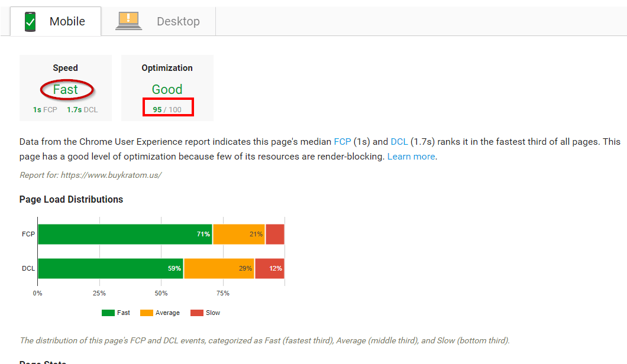Click the Good optimization rating
The width and height of the screenshot is (627, 364).
(167, 89)
